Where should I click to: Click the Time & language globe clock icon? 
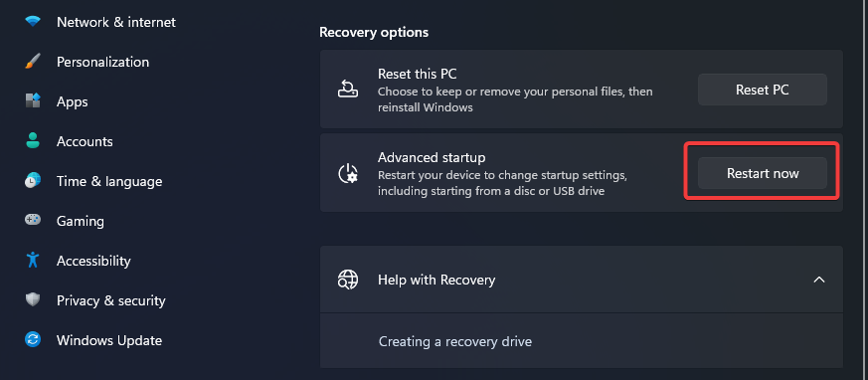pyautogui.click(x=33, y=181)
